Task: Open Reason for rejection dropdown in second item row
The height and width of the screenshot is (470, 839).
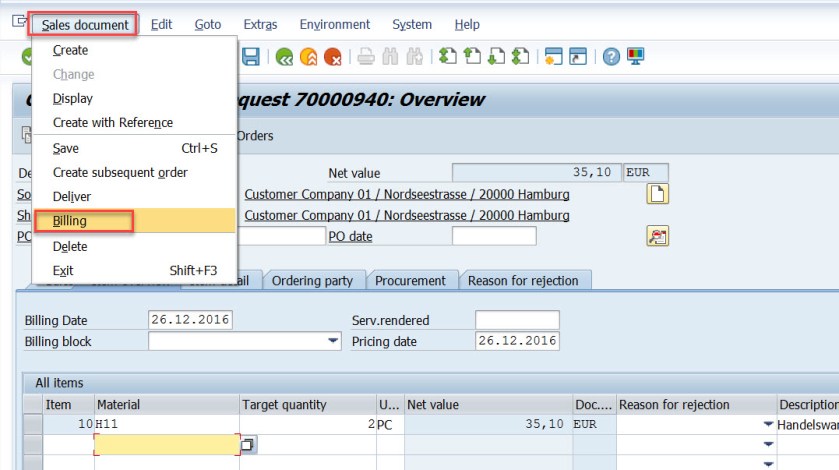Action: pyautogui.click(x=768, y=444)
